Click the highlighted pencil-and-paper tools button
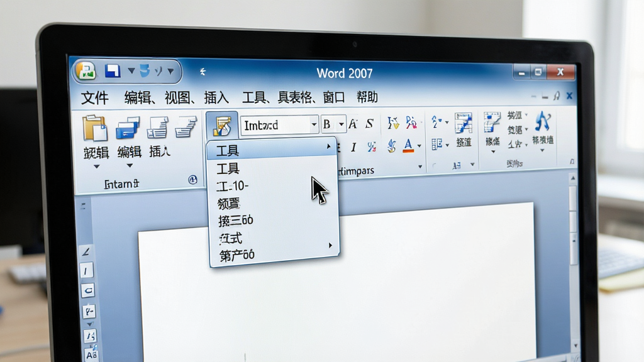 222,125
